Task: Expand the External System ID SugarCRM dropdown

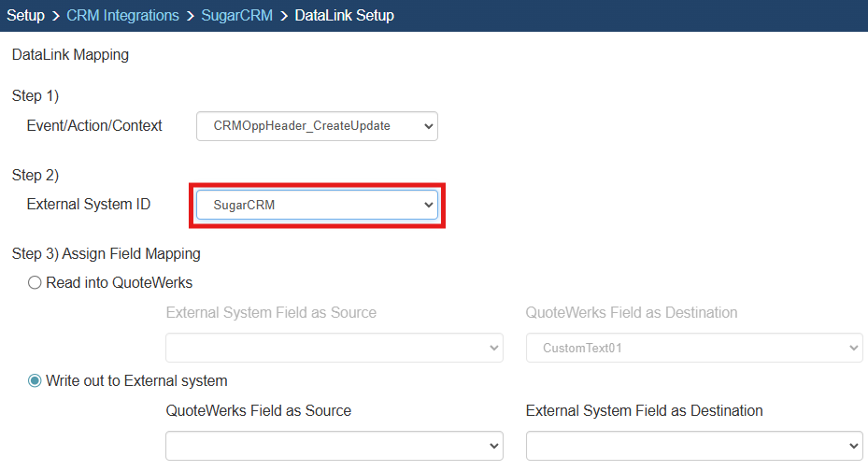Action: (x=317, y=204)
